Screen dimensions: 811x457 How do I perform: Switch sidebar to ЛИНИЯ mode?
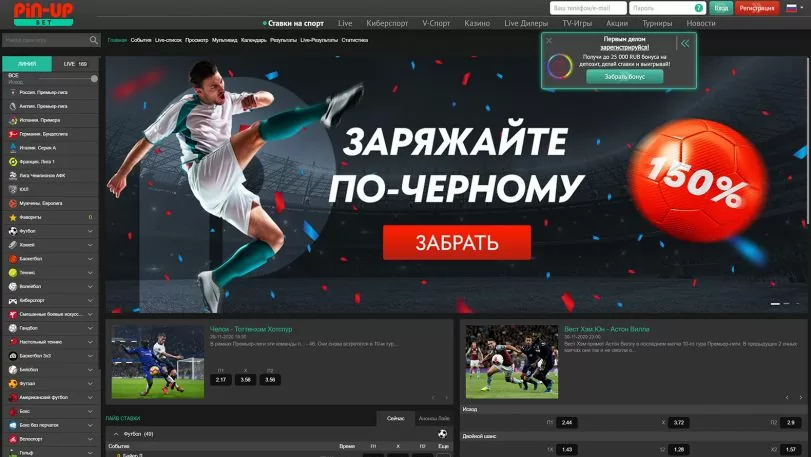(x=25, y=63)
